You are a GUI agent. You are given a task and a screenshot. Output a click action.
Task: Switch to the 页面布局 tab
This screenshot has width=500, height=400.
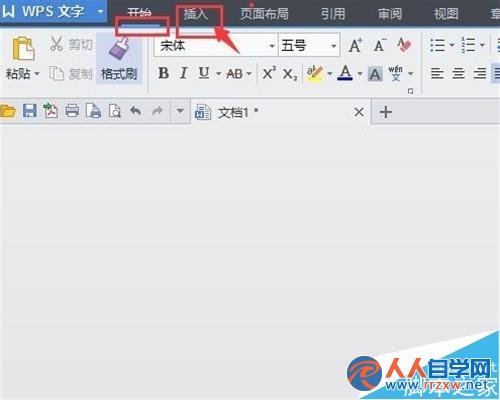pyautogui.click(x=265, y=14)
